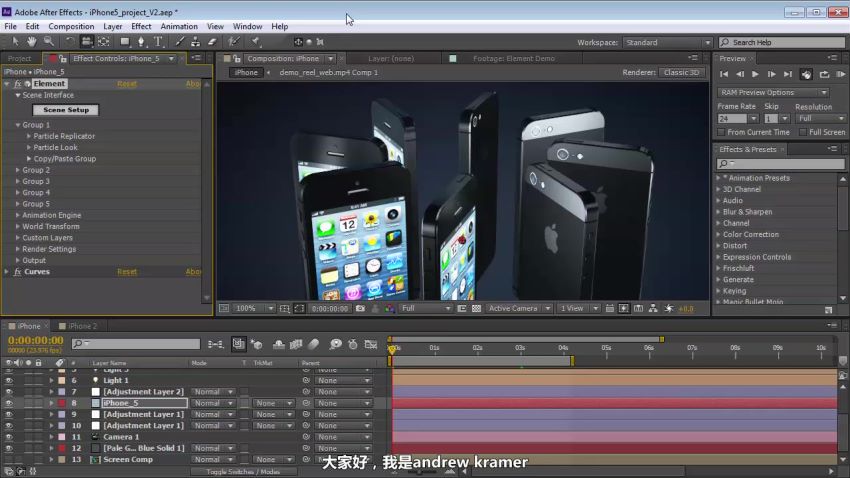Open the Effect menu
This screenshot has width=850, height=478.
point(141,26)
